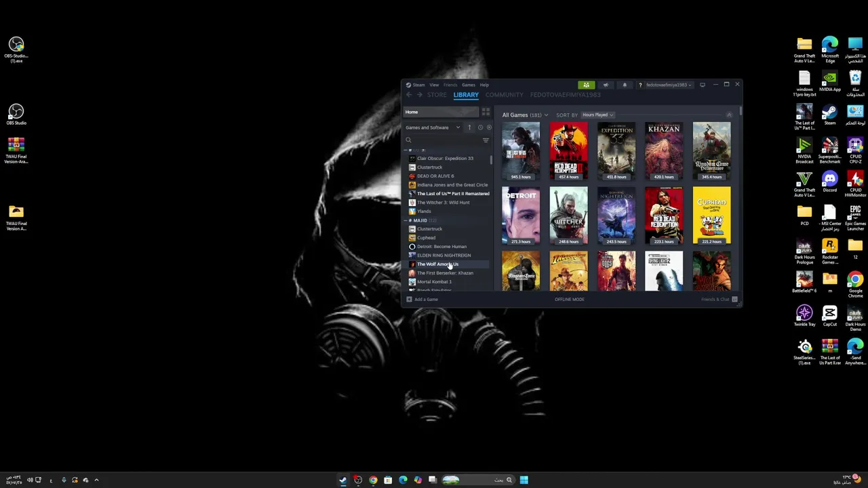This screenshot has width=868, height=488.
Task: Select Twinkle Tray desktop icon
Action: [x=804, y=316]
